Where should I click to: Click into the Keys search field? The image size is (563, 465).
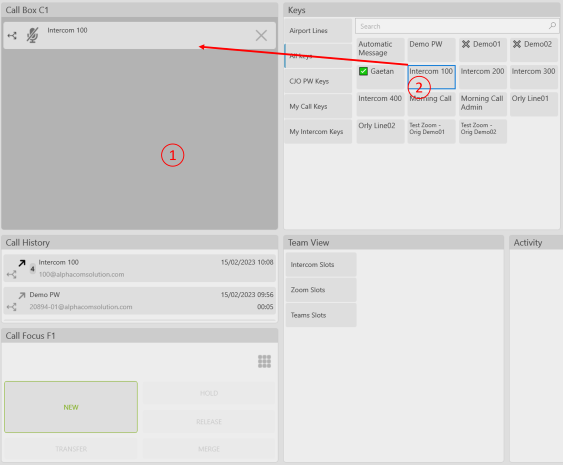click(x=452, y=26)
